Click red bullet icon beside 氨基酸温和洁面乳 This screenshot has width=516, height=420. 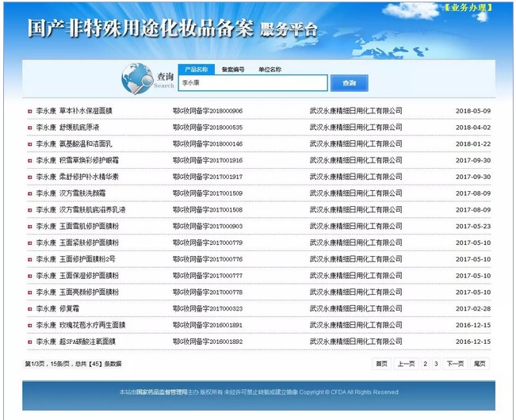(x=29, y=144)
